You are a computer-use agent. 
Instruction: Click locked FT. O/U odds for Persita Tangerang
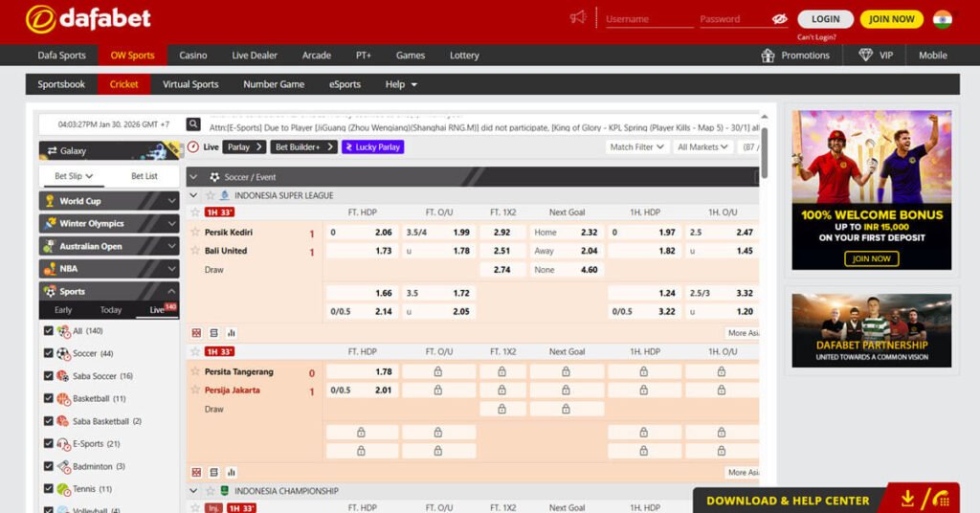(438, 371)
